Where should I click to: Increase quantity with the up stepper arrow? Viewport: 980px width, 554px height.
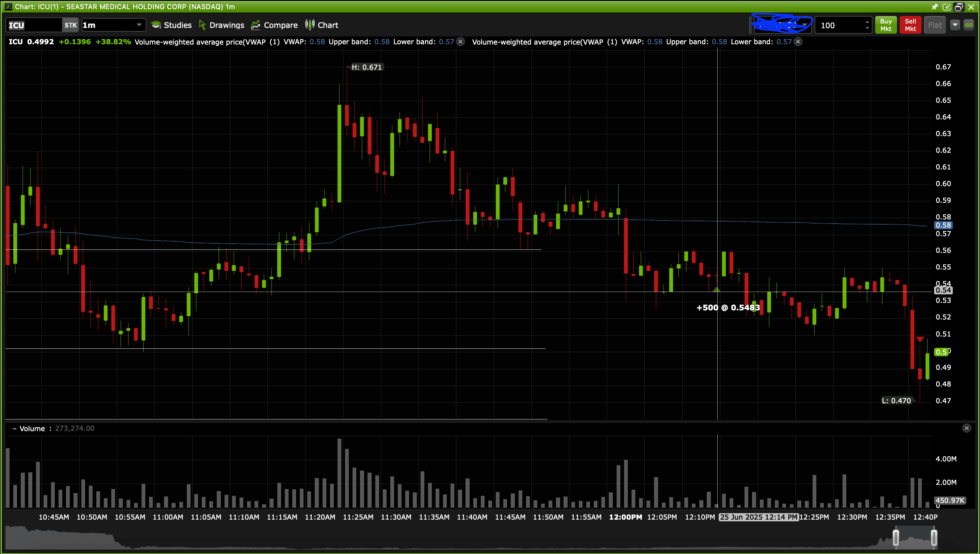click(867, 22)
